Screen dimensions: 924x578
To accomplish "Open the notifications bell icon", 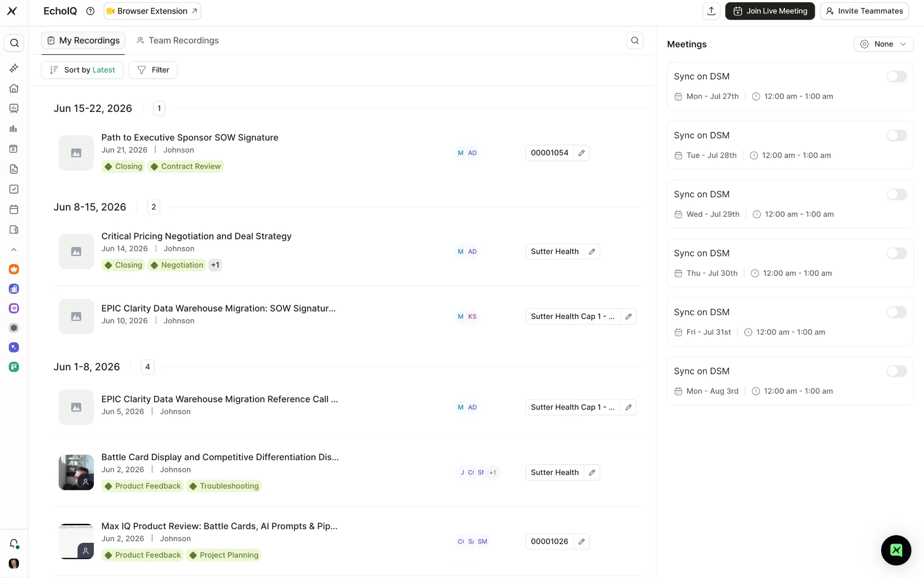I will pyautogui.click(x=14, y=543).
